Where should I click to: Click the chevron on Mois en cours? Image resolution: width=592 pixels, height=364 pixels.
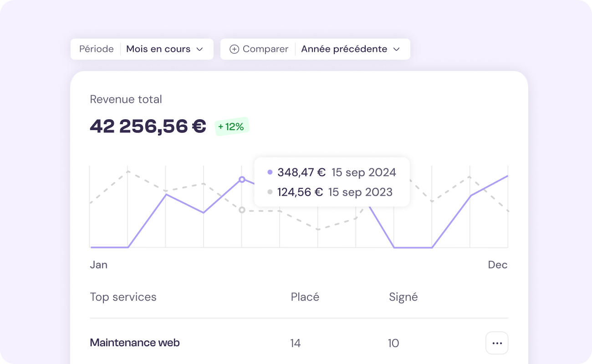(200, 49)
